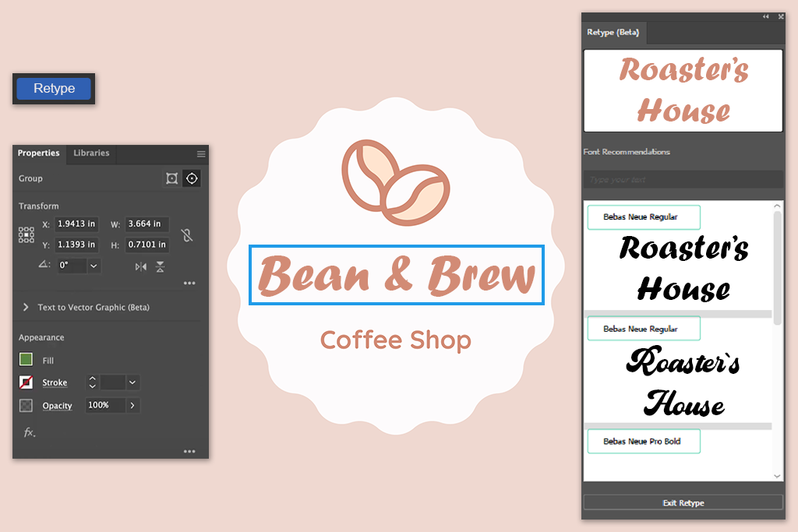Close the Retype panel
The width and height of the screenshot is (798, 532).
(781, 17)
